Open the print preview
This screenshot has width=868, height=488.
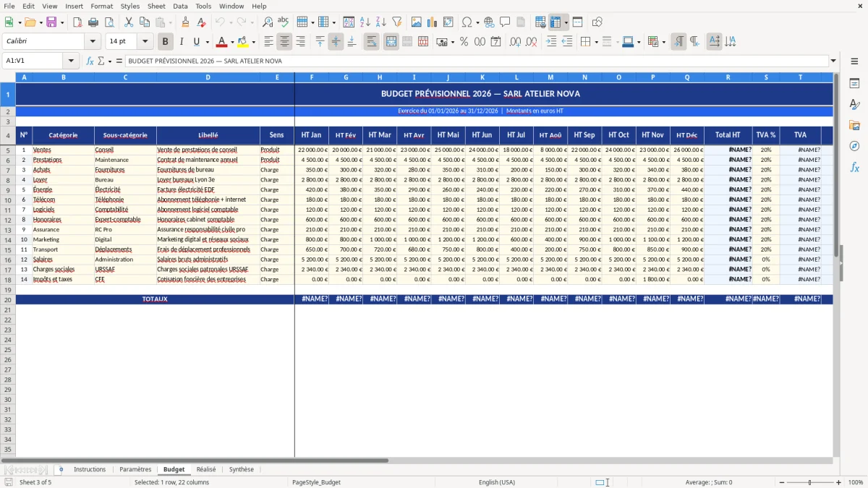109,22
